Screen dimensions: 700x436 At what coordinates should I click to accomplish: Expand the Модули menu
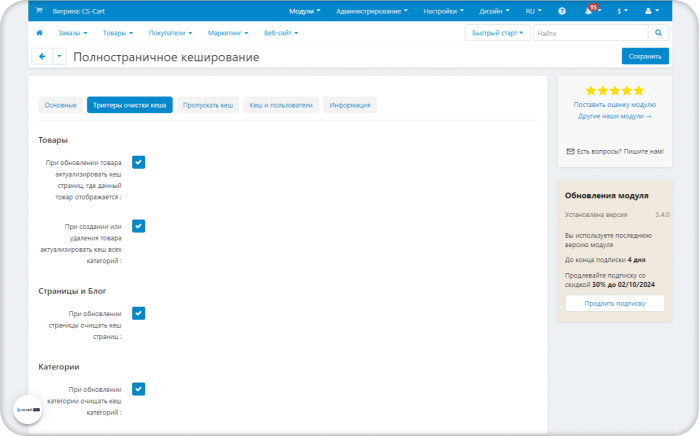tap(305, 11)
